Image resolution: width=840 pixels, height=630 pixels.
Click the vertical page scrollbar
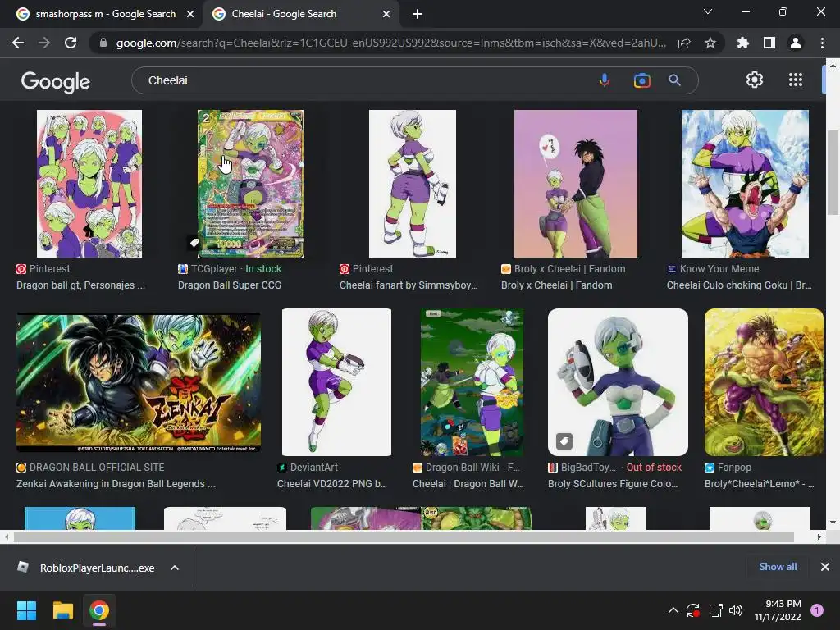pyautogui.click(x=832, y=171)
